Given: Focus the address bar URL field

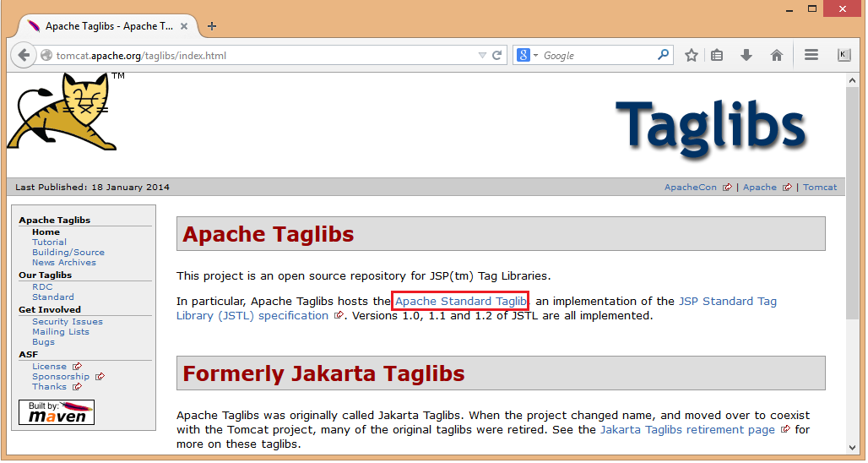Looking at the screenshot, I should tap(266, 56).
